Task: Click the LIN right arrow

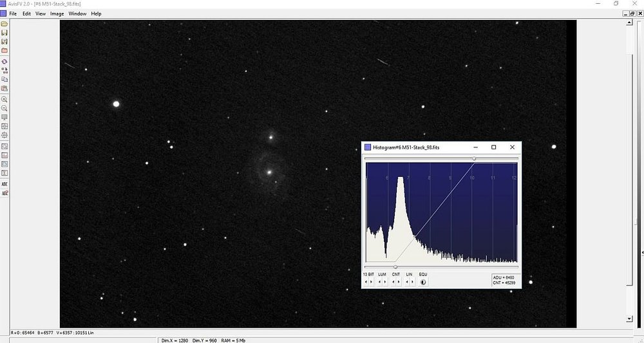Action: [412, 282]
